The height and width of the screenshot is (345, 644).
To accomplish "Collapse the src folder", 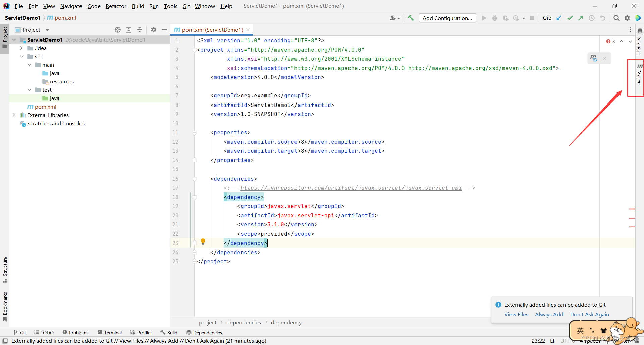I will pyautogui.click(x=21, y=56).
